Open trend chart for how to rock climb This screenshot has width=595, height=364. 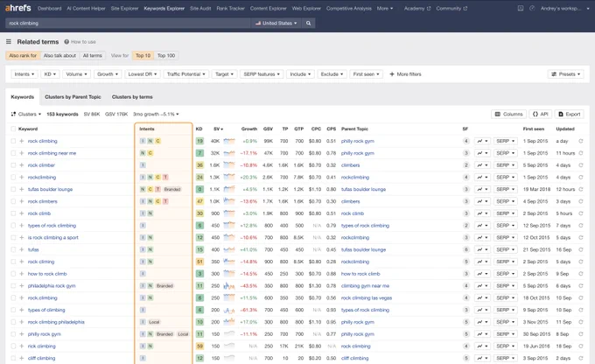[x=482, y=274]
